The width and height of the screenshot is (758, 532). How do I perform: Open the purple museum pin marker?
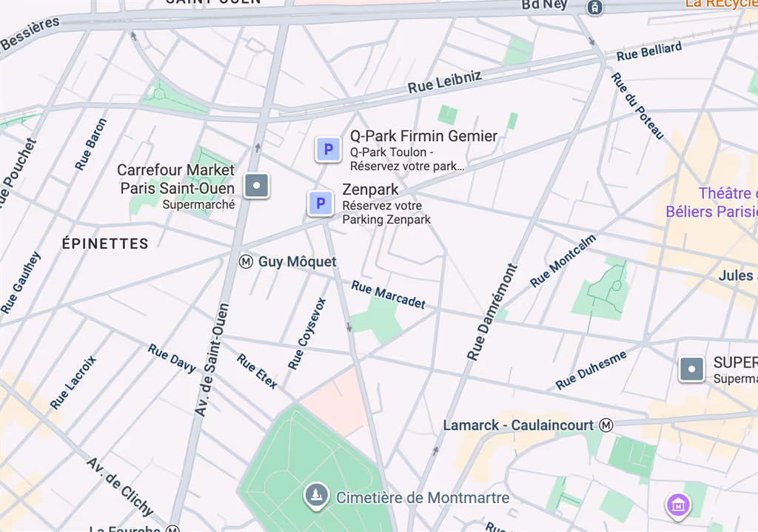coord(678,506)
